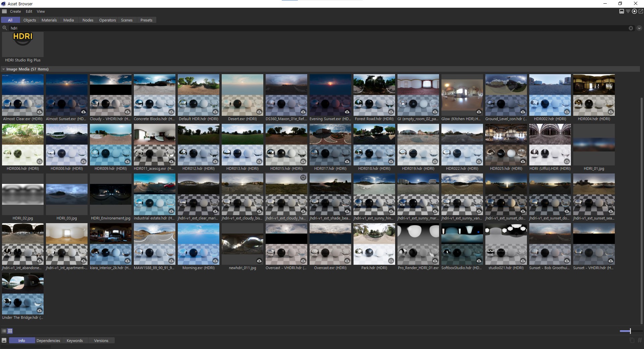Click the cloud download icon on Forest Road.hdr
644x349 pixels.
391,112
